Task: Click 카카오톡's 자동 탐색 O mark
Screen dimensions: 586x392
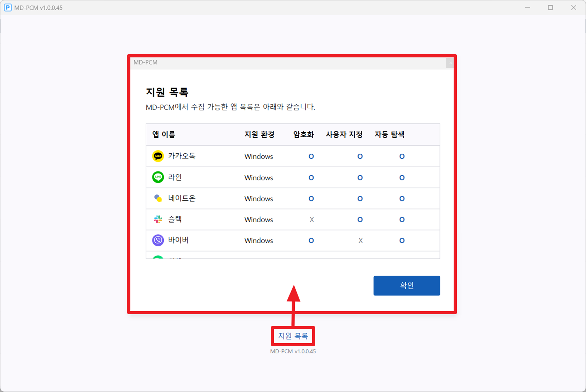Action: (402, 156)
